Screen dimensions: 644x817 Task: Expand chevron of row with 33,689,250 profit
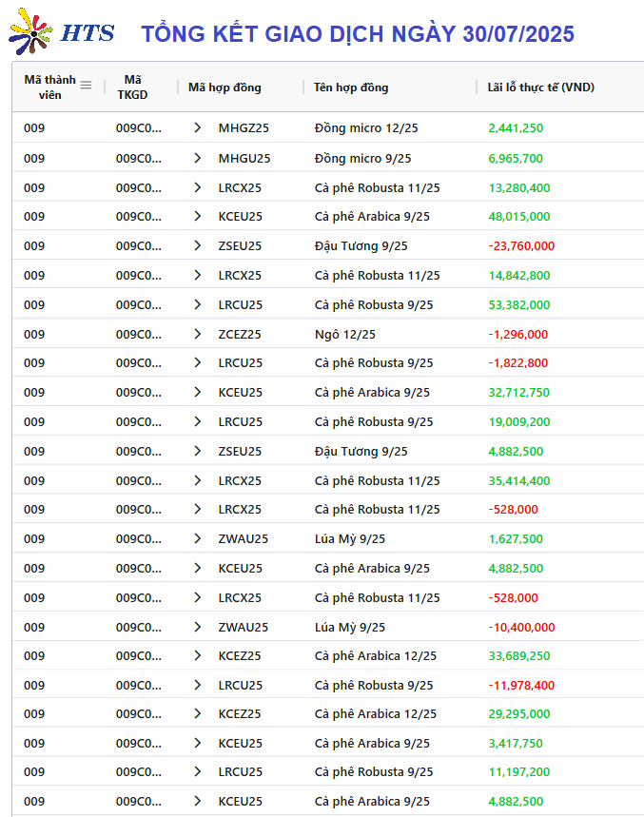(198, 655)
